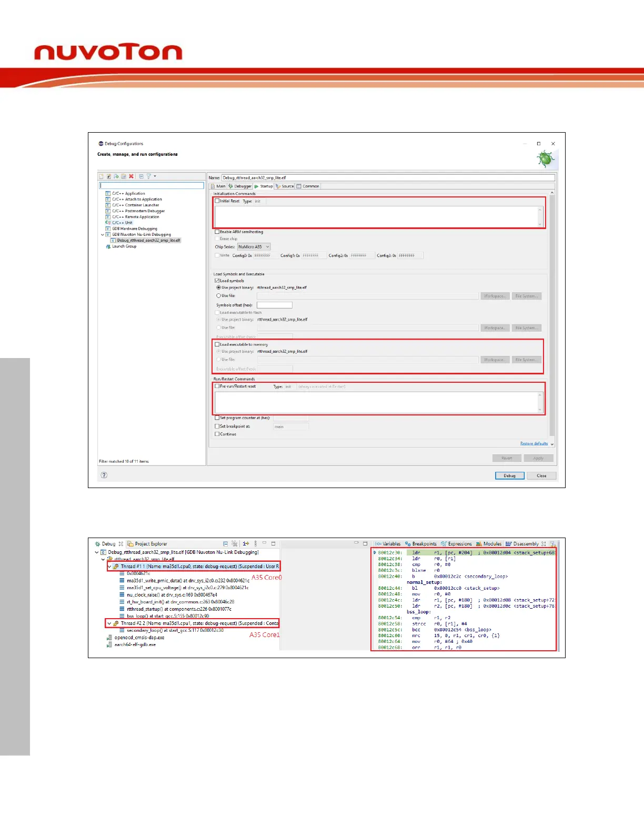Select the Launch Group item icon
Screen dimensions: 644x834
pyautogui.click(x=108, y=246)
